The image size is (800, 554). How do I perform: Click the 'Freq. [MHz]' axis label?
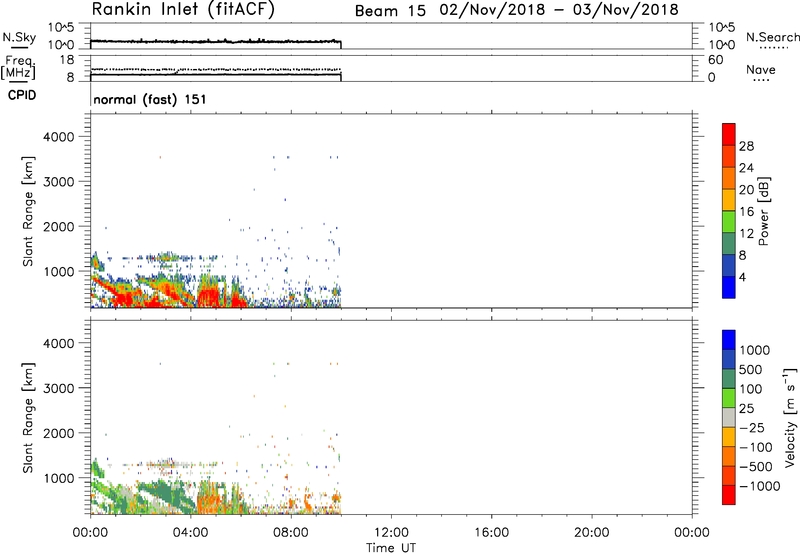[19, 67]
